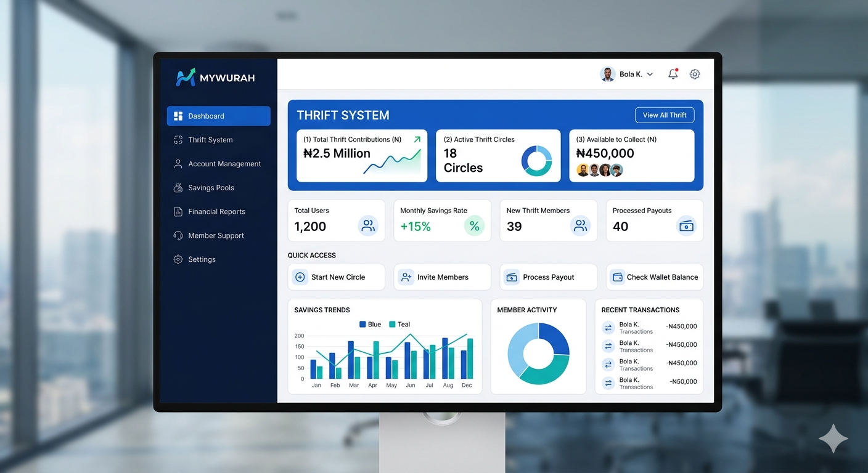The width and height of the screenshot is (868, 473).
Task: Click the Start New Circle button
Action: point(337,277)
